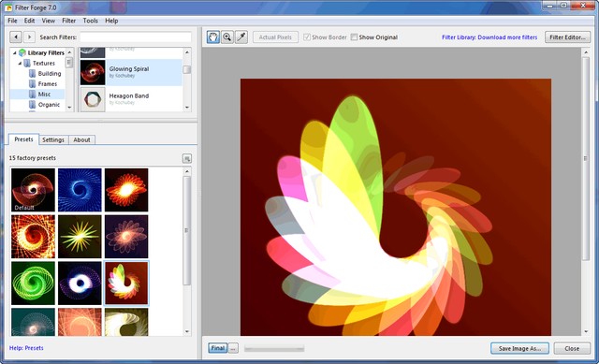The width and height of the screenshot is (599, 364).
Task: Choose the orange glowing flower preset
Action: [x=126, y=190]
